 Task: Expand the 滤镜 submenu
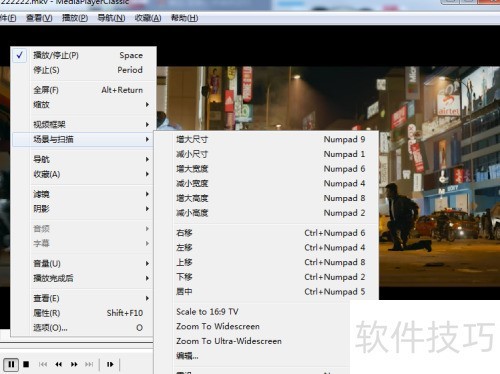tap(83, 194)
